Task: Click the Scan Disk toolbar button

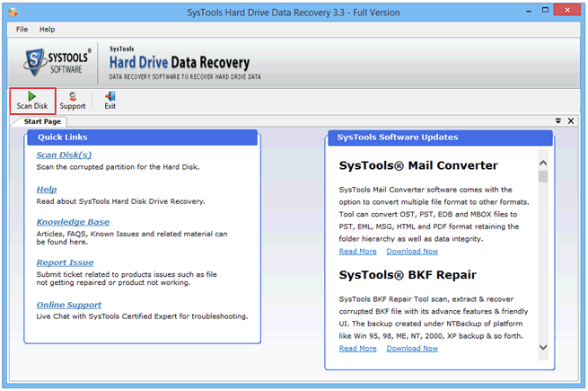Action: coord(32,101)
